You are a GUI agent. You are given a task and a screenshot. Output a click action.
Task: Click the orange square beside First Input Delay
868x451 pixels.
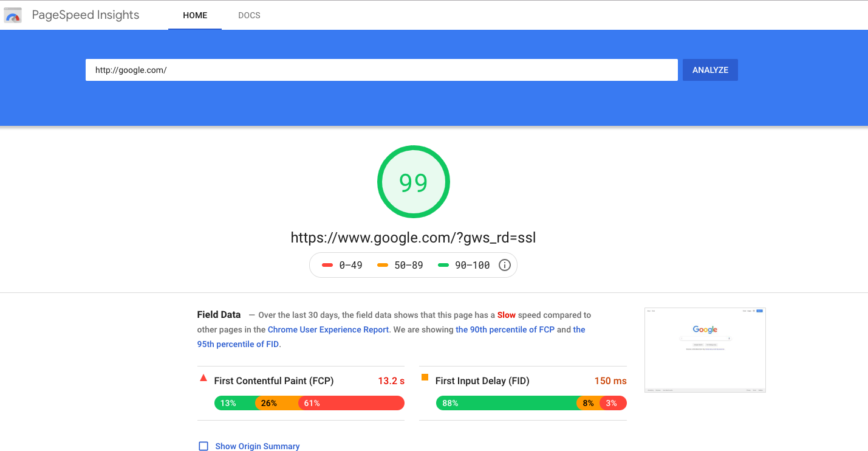pyautogui.click(x=425, y=377)
